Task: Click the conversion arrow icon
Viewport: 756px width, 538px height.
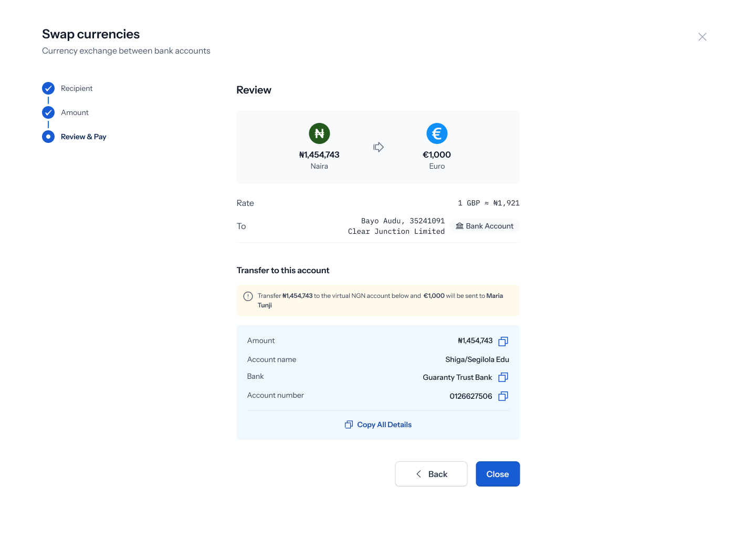Action: click(379, 147)
